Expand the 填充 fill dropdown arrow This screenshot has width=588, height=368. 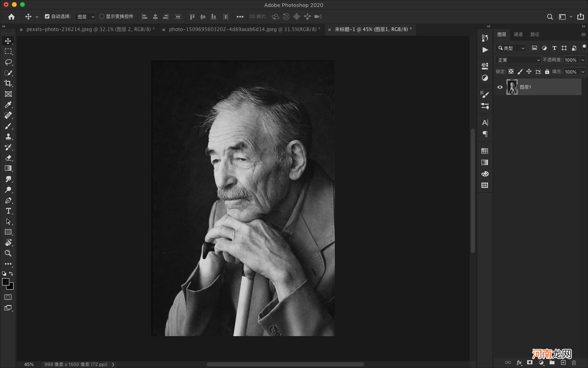583,72
